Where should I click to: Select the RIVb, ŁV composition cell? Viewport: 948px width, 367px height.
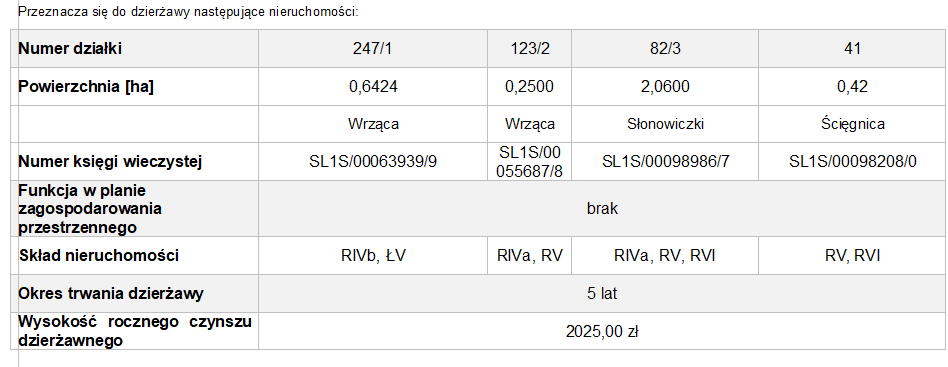[x=373, y=256]
